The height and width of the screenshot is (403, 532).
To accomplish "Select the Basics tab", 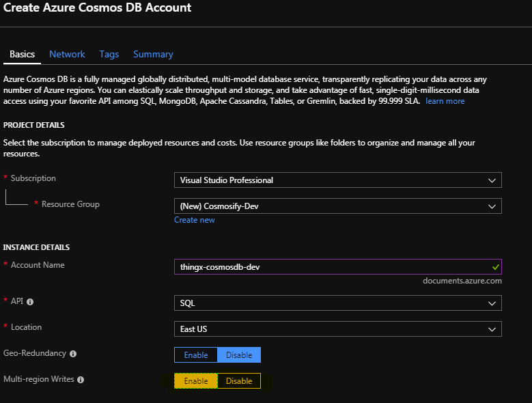I will coord(23,54).
